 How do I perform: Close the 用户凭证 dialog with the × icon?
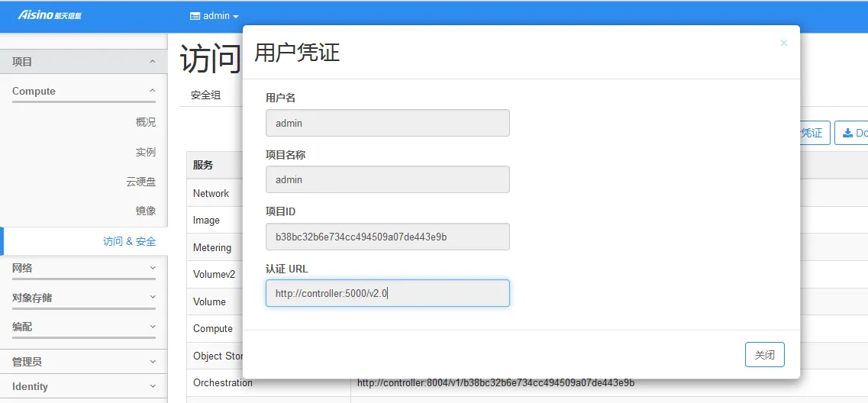point(783,43)
